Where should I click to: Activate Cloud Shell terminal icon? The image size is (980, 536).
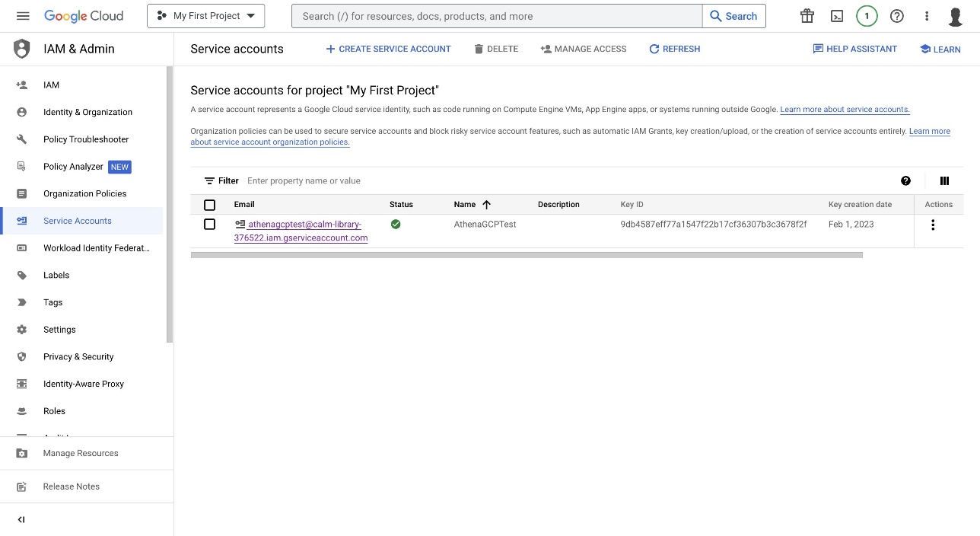[x=837, y=16]
